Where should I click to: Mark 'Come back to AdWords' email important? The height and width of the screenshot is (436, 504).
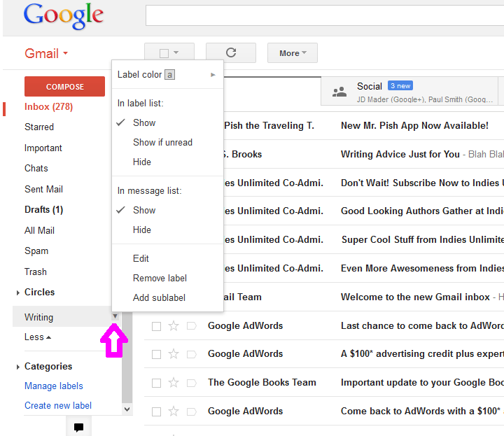click(192, 412)
